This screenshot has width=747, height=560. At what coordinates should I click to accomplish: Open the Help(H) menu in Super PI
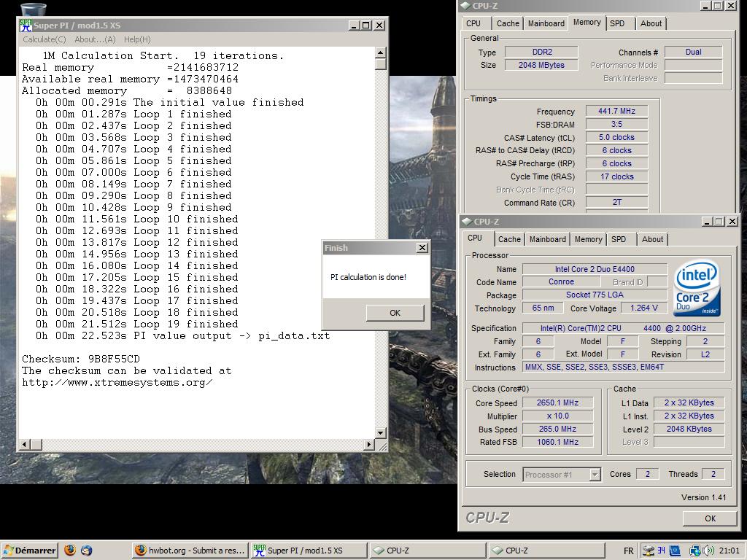137,39
